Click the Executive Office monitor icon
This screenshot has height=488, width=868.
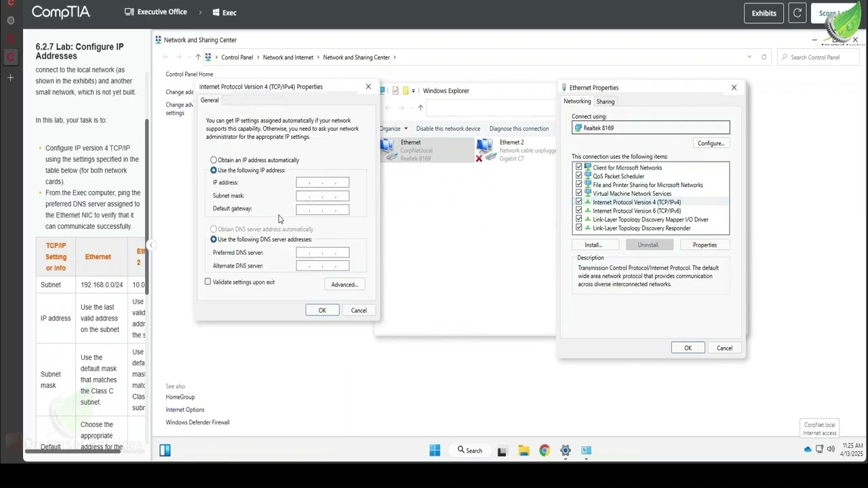point(130,12)
